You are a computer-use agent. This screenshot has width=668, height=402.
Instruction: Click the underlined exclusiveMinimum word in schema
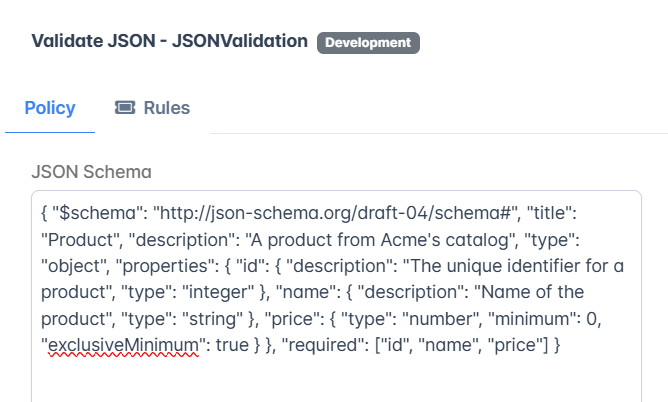pyautogui.click(x=124, y=345)
